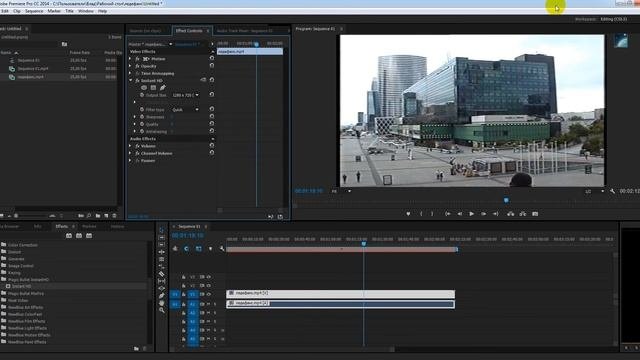Open the Filter type Quick dropdown
The image size is (640, 360).
pos(186,109)
